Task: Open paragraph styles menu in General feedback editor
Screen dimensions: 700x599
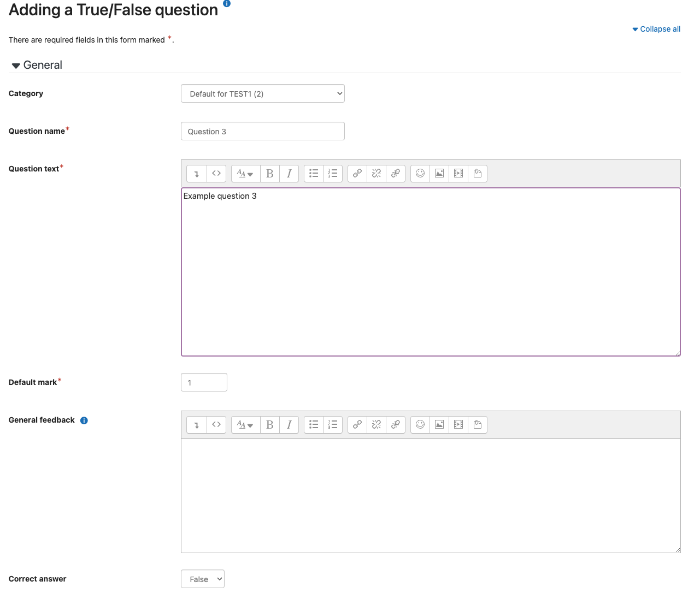Action: (x=245, y=425)
